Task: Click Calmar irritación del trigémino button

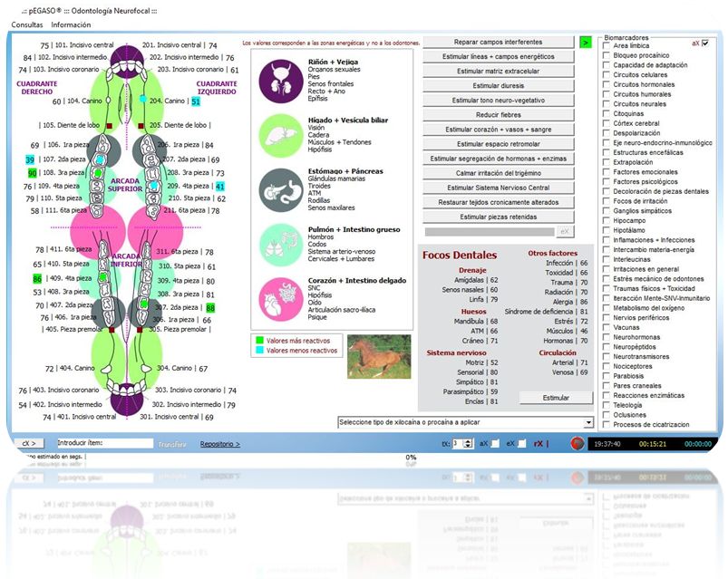Action: 499,173
